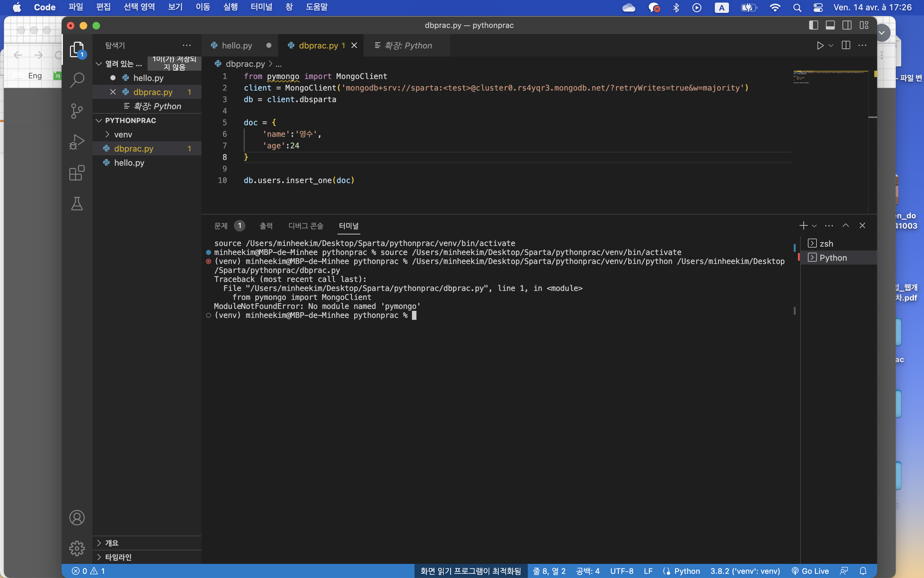Open Explorer views and more actions ellipsis
This screenshot has height=578, width=924.
point(187,46)
